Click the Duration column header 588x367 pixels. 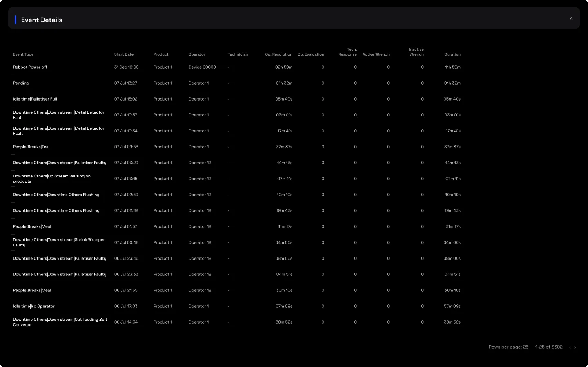click(452, 54)
